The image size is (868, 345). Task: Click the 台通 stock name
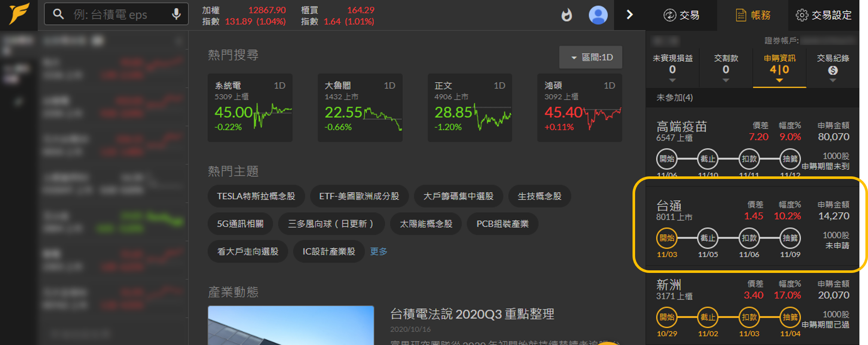click(x=669, y=206)
